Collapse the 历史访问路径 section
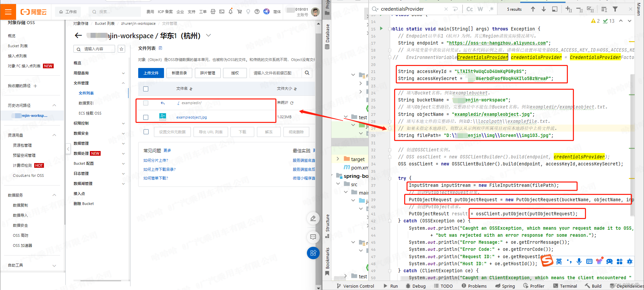The width and height of the screenshot is (644, 290). pyautogui.click(x=54, y=105)
